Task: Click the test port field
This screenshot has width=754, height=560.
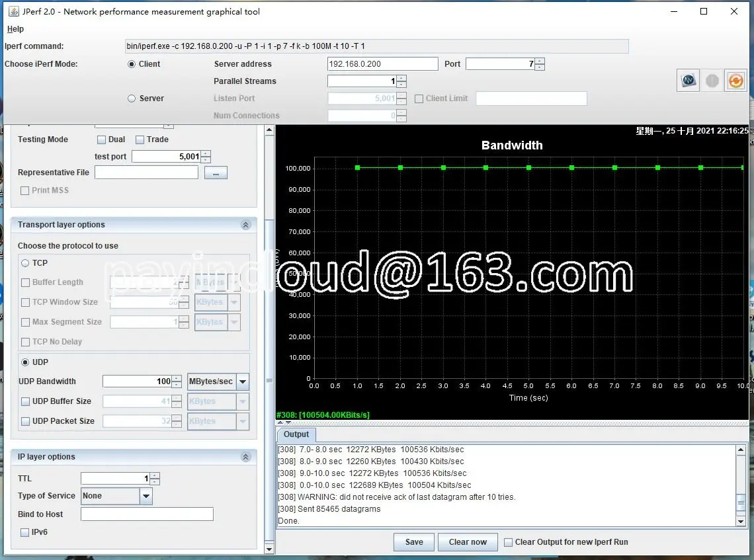Action: tap(167, 157)
